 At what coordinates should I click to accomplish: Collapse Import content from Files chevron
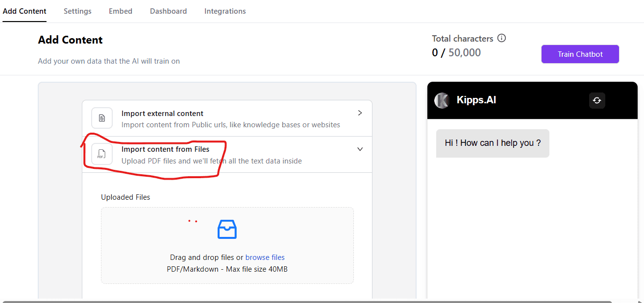point(360,149)
